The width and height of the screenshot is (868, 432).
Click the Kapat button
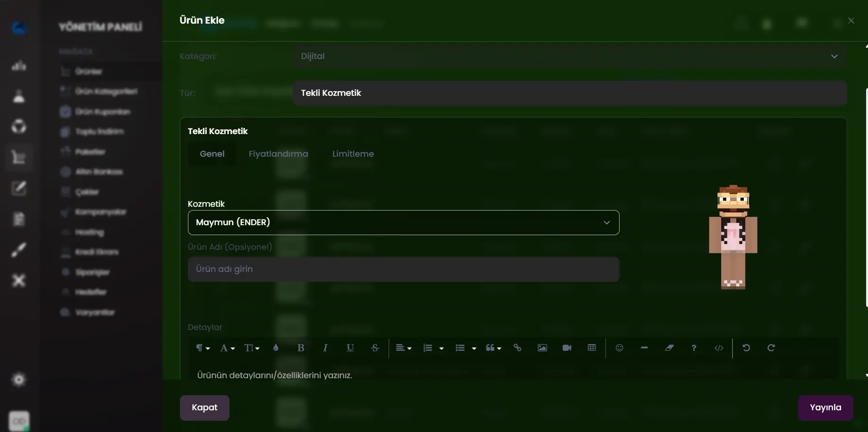(204, 407)
